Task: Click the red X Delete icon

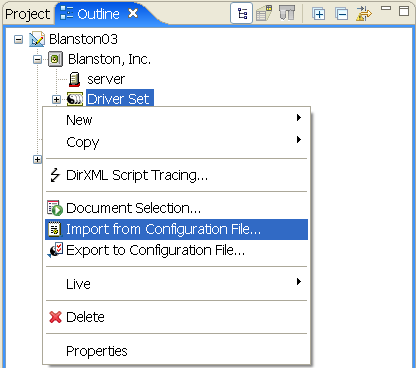Action: coord(55,317)
